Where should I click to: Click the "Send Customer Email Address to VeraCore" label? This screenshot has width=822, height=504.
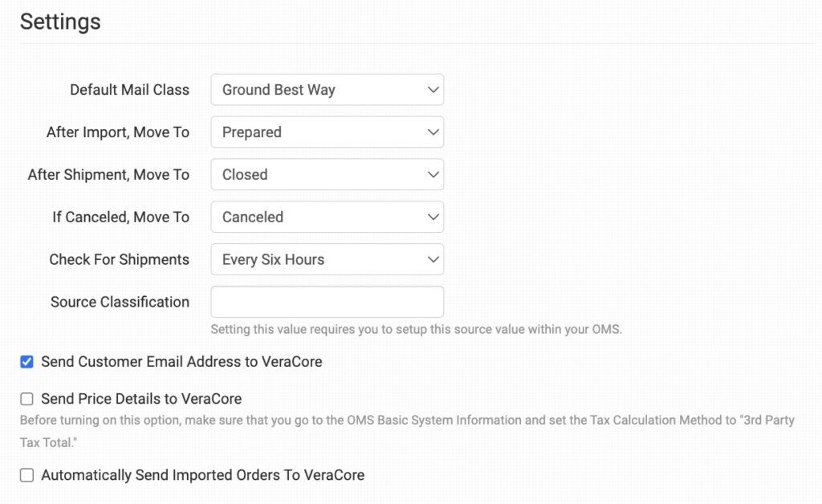pyautogui.click(x=181, y=362)
